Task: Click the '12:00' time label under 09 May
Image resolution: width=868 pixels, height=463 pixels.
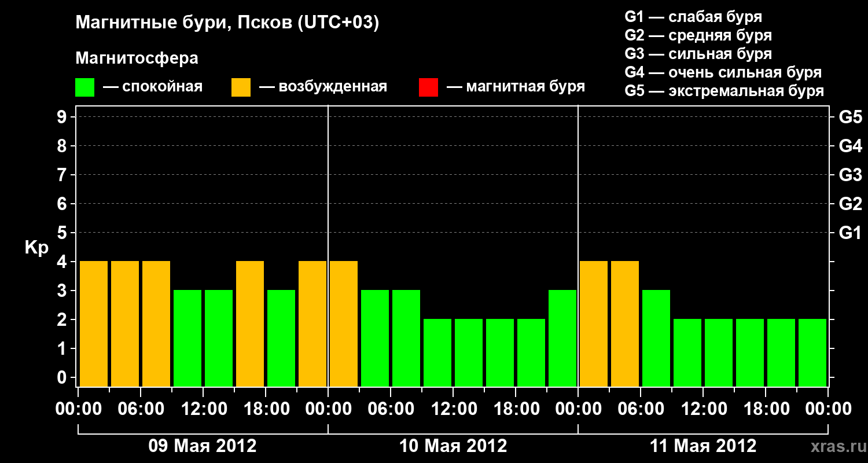Action: coord(204,409)
